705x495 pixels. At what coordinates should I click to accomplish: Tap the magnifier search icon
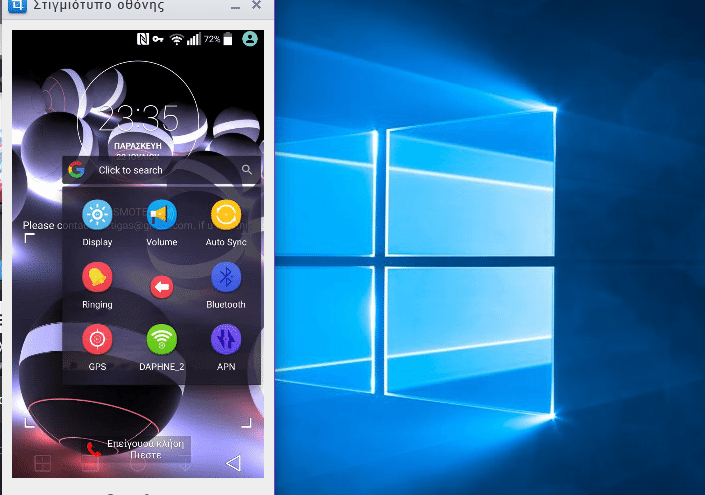click(x=247, y=169)
